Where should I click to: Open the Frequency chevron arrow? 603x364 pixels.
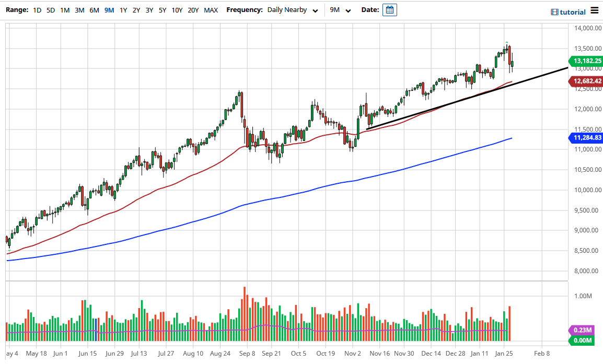pos(315,9)
